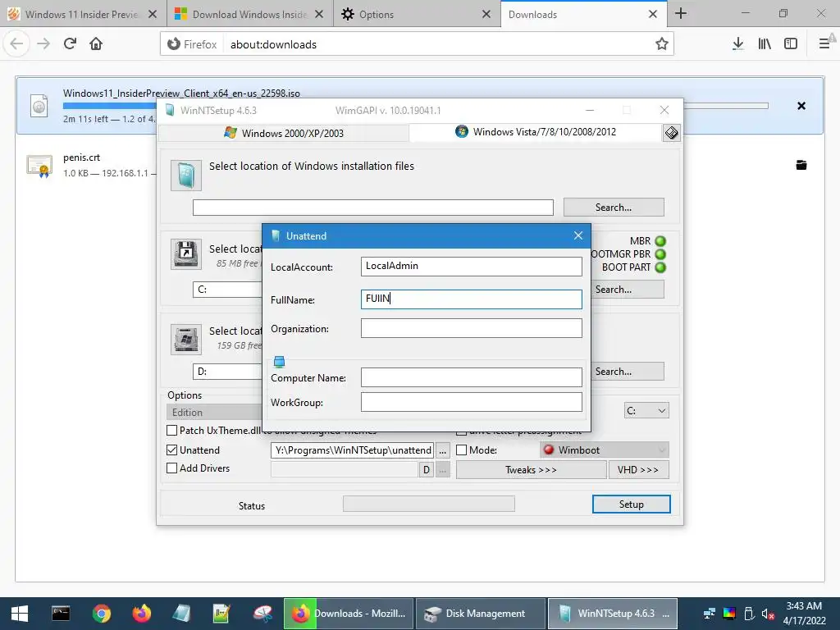Select the Downloads browser tab

tap(584, 14)
